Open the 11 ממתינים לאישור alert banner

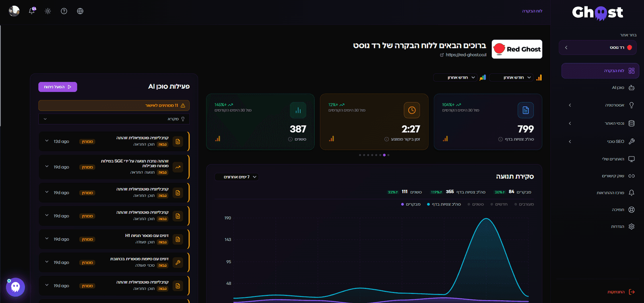tap(114, 106)
